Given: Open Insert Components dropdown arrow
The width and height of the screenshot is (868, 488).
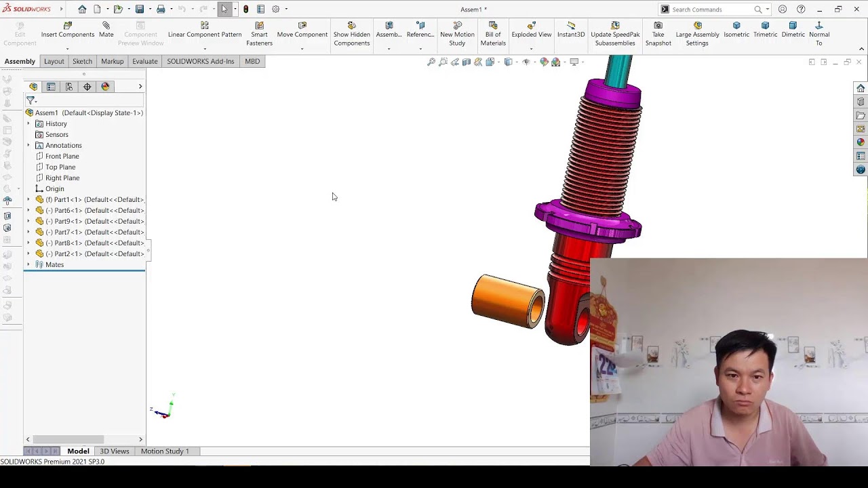Looking at the screenshot, I should pos(67,49).
